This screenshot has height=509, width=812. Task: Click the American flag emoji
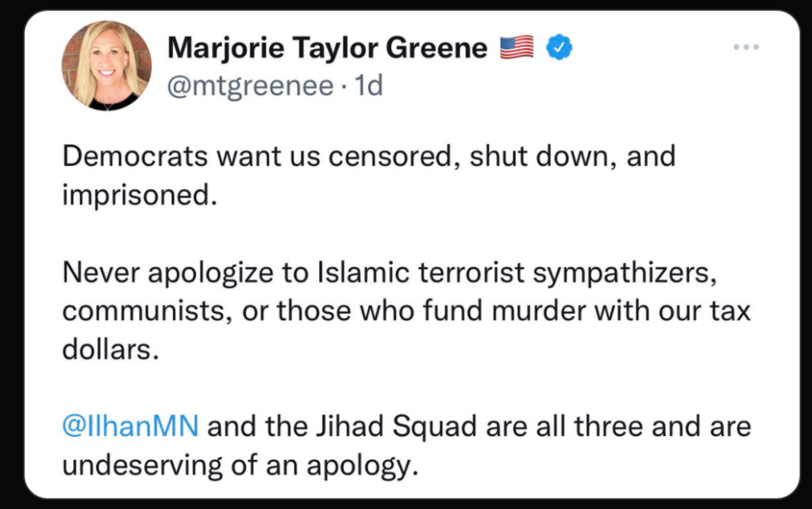(x=518, y=48)
